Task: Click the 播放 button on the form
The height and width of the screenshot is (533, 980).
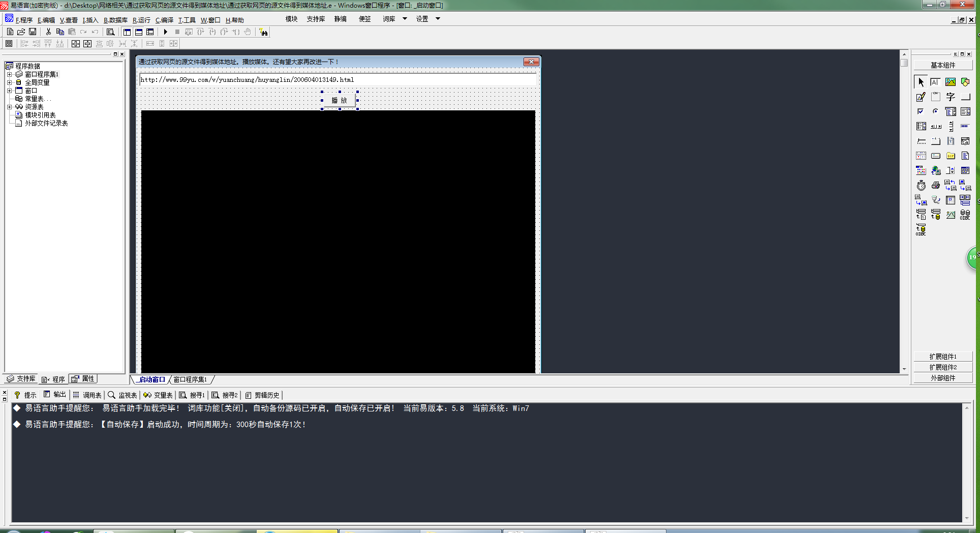Action: pos(340,100)
